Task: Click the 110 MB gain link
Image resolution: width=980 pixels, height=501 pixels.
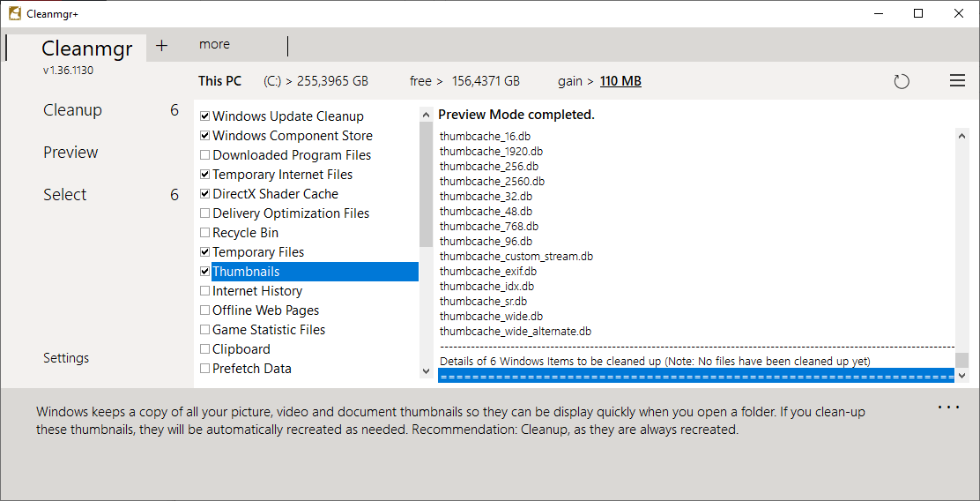Action: [x=620, y=81]
